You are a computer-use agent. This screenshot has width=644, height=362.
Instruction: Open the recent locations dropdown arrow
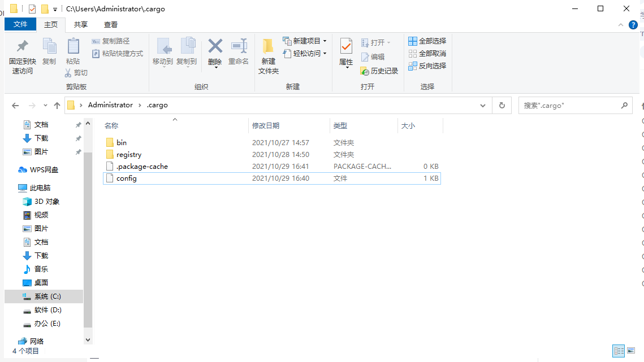(x=45, y=106)
